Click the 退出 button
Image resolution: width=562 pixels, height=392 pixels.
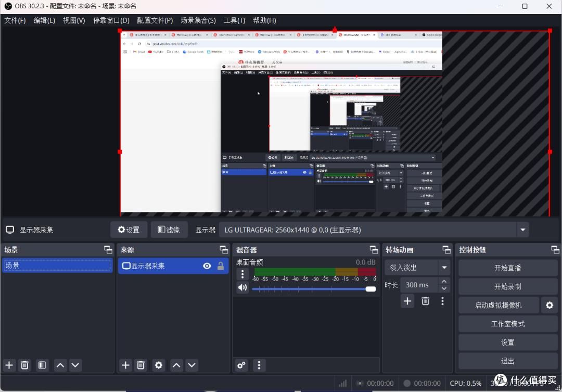507,361
